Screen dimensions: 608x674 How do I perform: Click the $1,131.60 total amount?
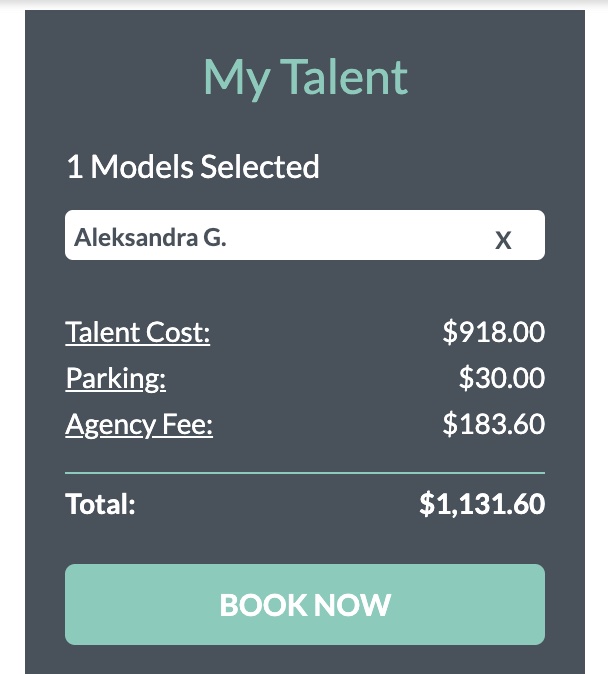click(x=482, y=503)
